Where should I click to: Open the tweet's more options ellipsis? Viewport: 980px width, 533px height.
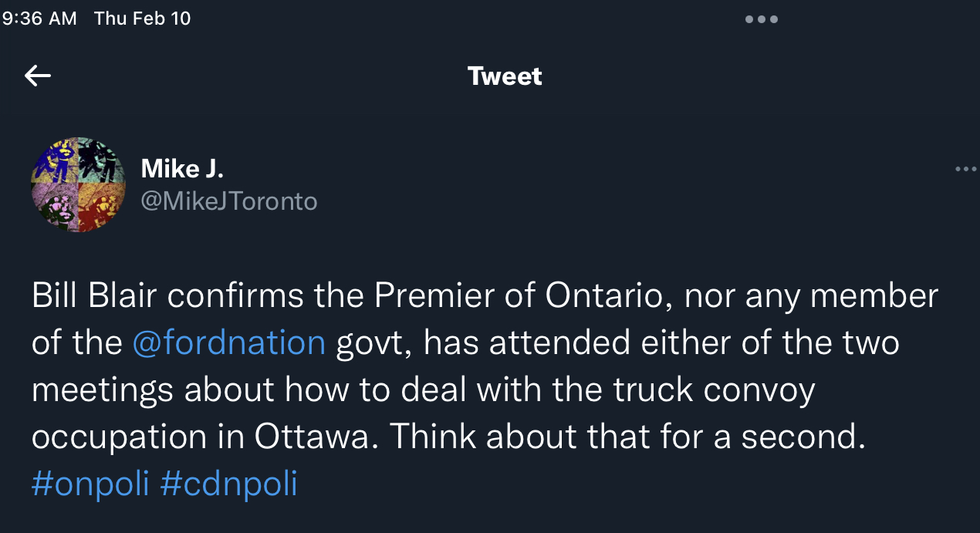(x=965, y=170)
